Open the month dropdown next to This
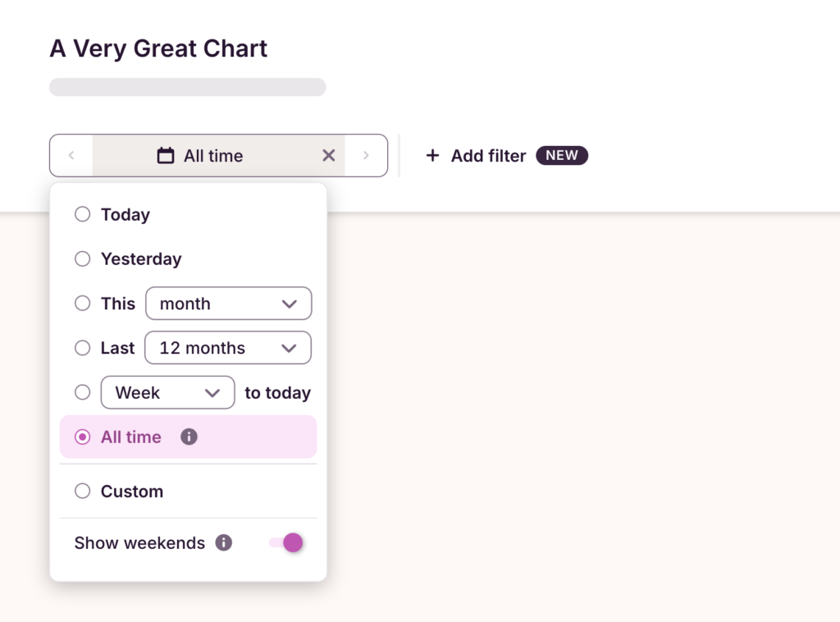 pyautogui.click(x=228, y=303)
